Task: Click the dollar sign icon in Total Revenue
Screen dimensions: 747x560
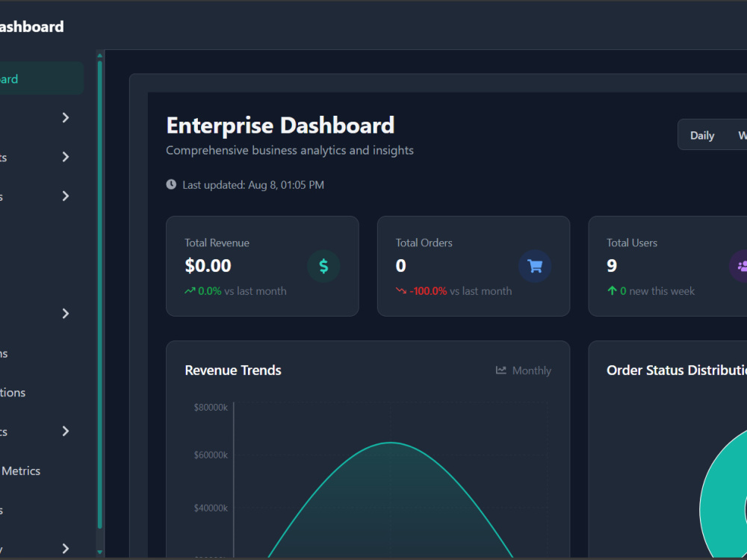Action: pyautogui.click(x=323, y=267)
